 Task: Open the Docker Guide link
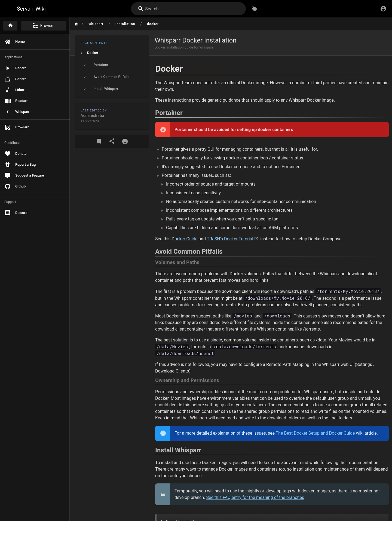[x=185, y=239]
